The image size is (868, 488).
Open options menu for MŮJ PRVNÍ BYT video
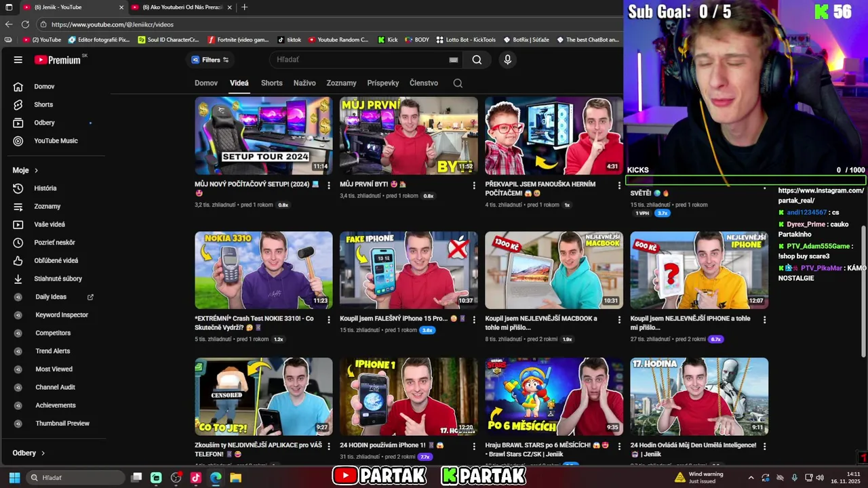474,185
